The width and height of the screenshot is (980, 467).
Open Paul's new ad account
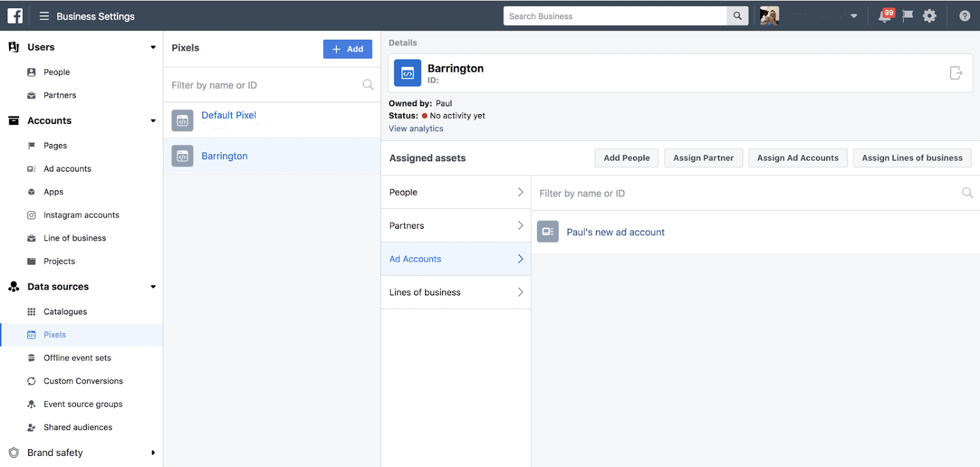point(616,232)
